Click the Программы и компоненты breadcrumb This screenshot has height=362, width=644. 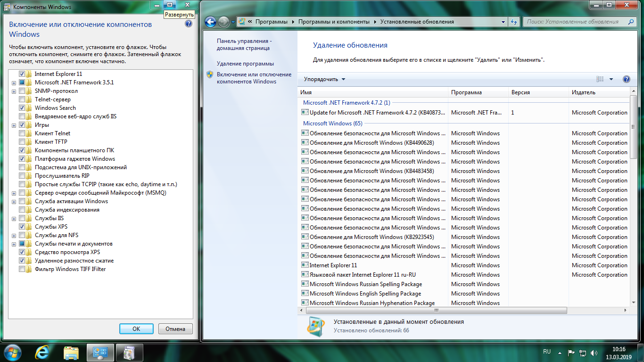[x=334, y=22]
